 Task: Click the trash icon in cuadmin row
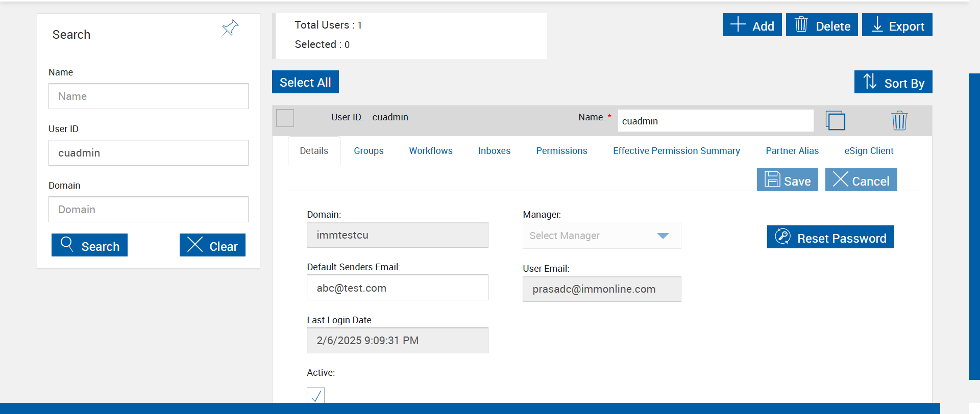click(x=899, y=121)
